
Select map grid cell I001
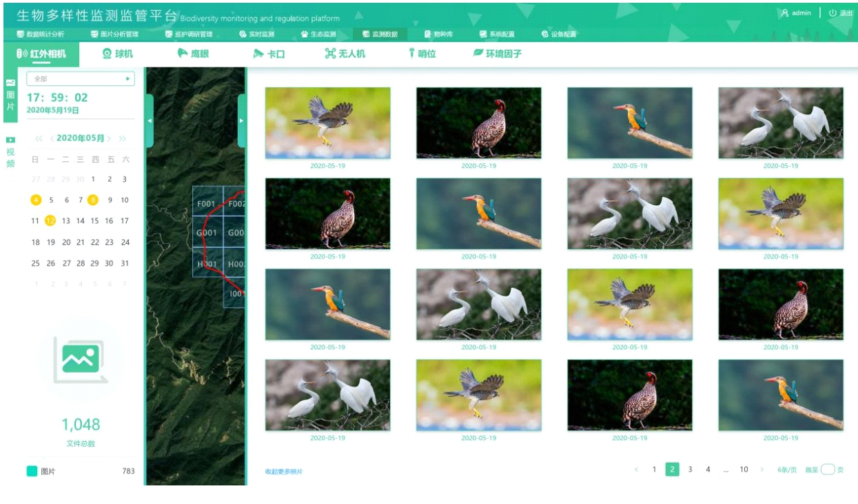pyautogui.click(x=236, y=293)
